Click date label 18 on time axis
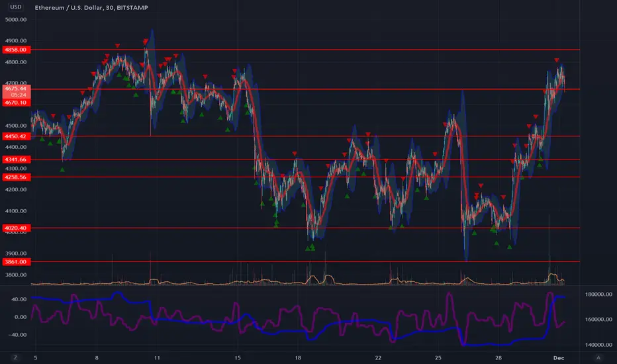This screenshot has height=364, width=617. 298,357
